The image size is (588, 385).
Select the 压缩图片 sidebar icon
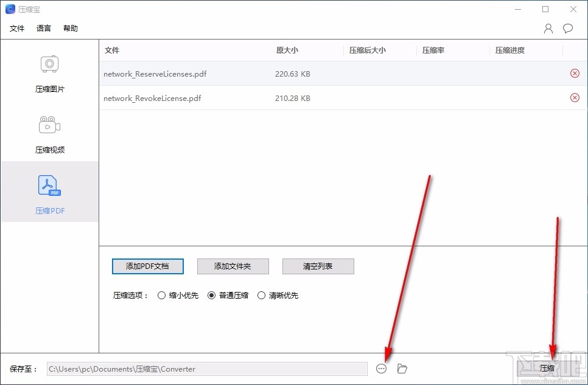[x=49, y=71]
